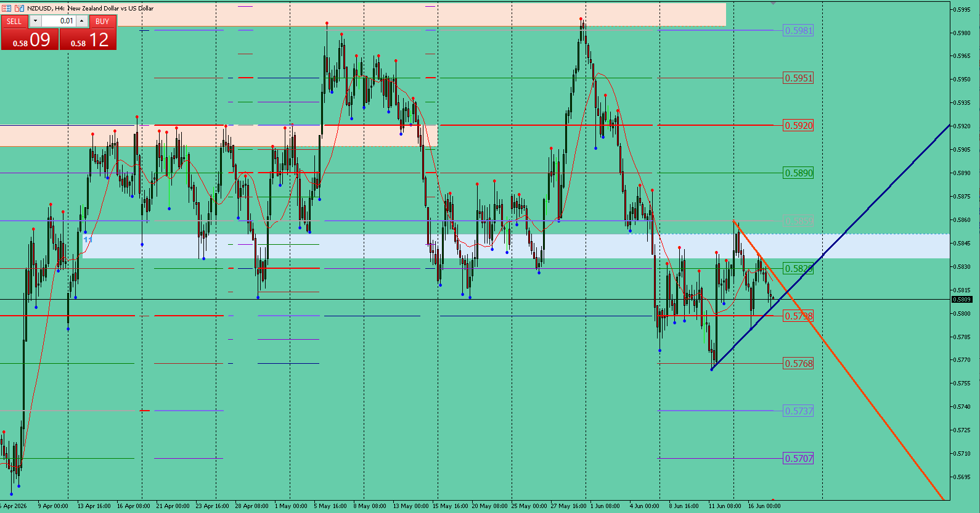The image size is (980, 513).
Task: Select the green 0.5829 price level label
Action: point(798,268)
